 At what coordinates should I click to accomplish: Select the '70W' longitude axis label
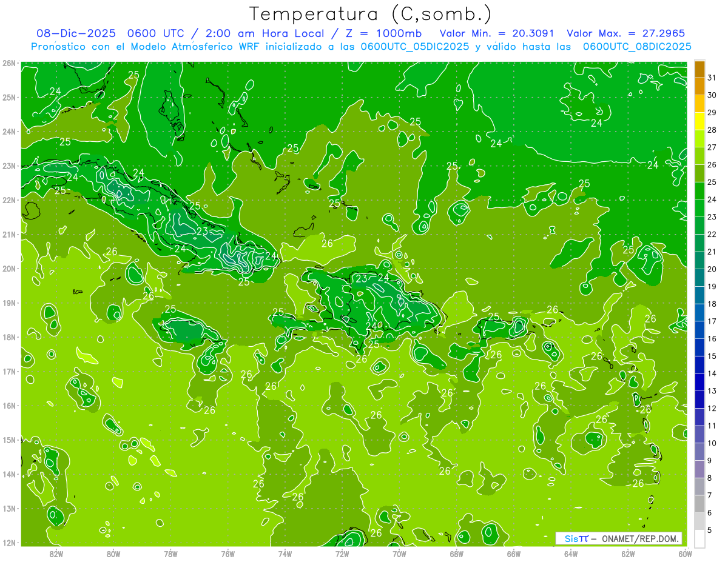(399, 554)
